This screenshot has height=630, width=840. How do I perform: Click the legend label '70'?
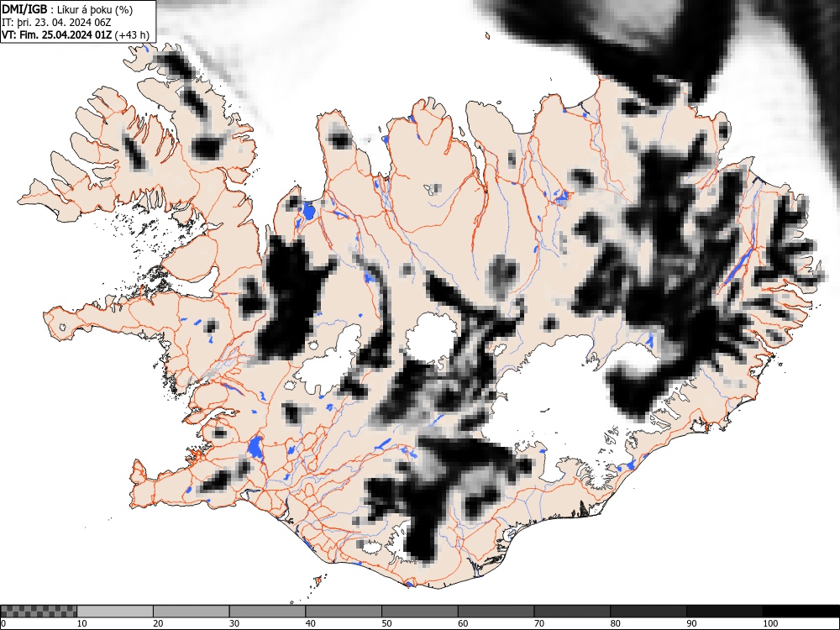(539, 623)
